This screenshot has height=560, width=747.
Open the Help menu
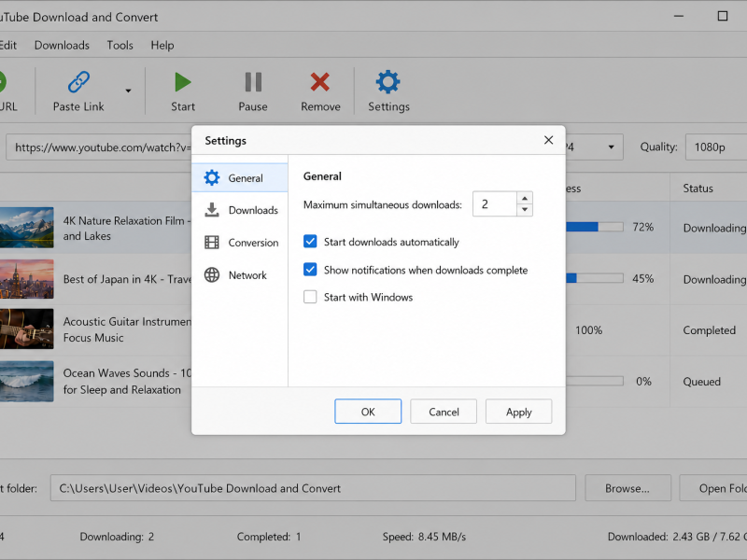(162, 45)
